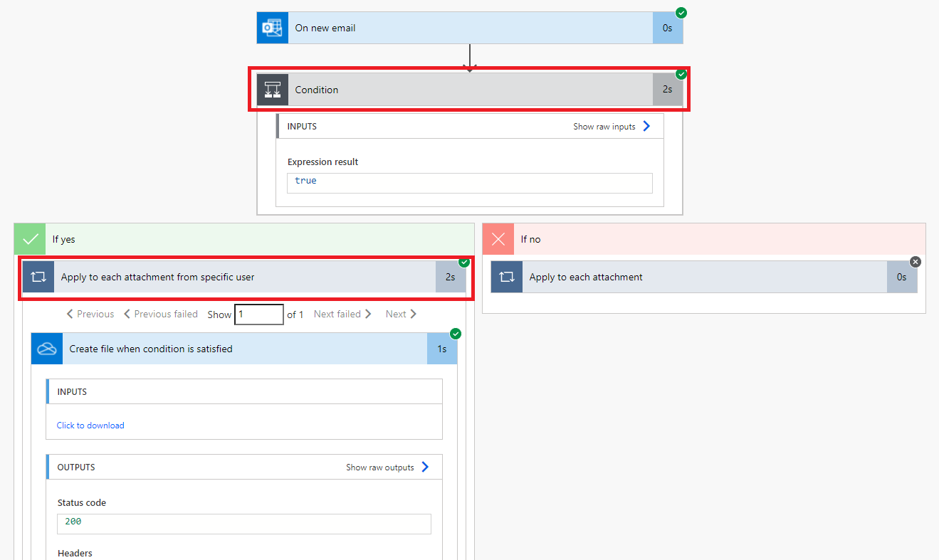Click the Expression result label
The image size is (939, 560).
tap(323, 162)
